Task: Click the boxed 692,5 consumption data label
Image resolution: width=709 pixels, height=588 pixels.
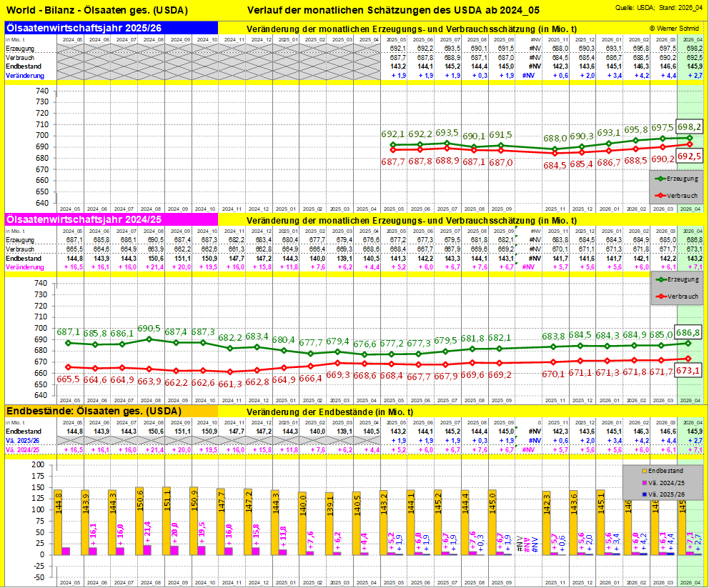Action: [x=690, y=155]
